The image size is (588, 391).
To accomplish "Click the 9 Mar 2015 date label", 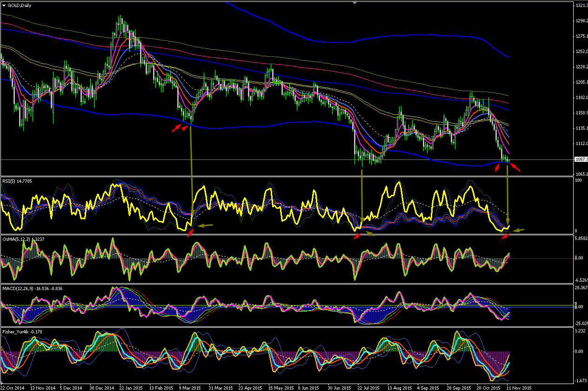I will 189,387.
